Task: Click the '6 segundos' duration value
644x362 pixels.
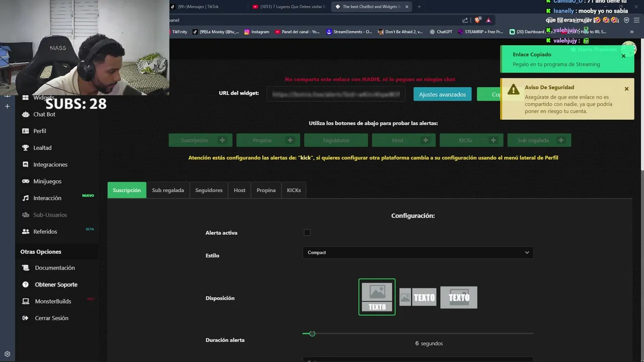Action: point(429,343)
